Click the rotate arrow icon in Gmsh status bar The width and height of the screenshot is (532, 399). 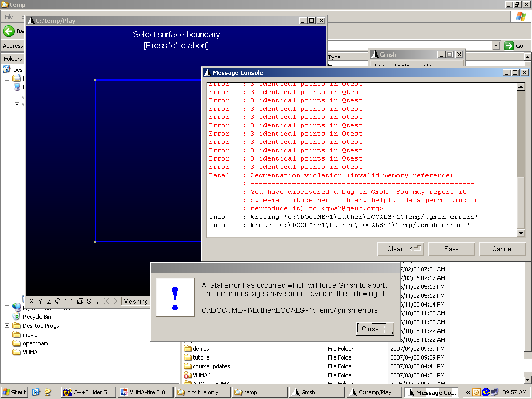[x=58, y=301]
